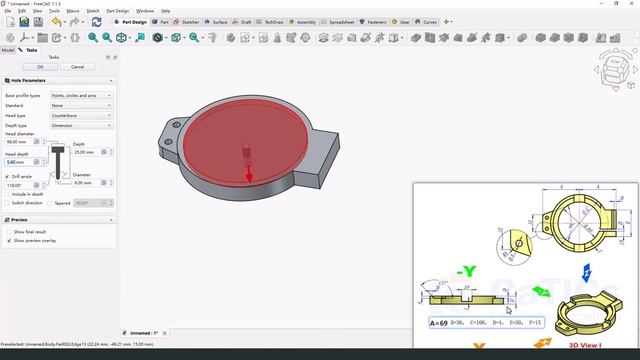Click the create body icon
The image size is (640, 360).
(231, 38)
